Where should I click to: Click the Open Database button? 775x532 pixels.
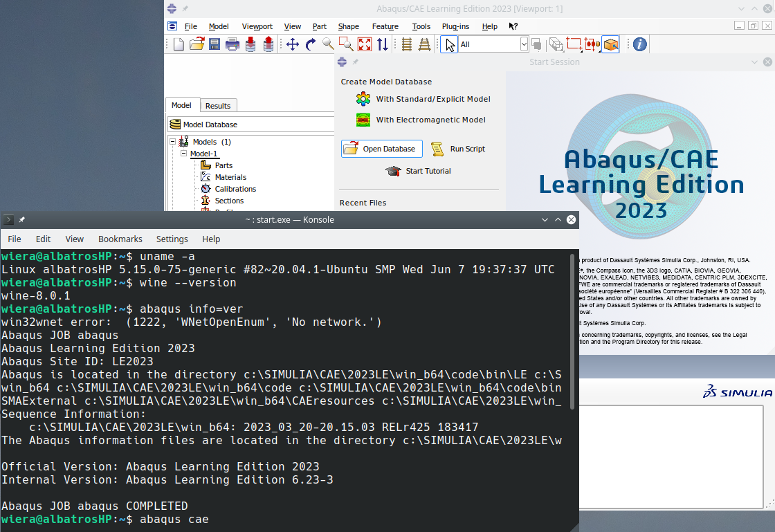coord(381,148)
